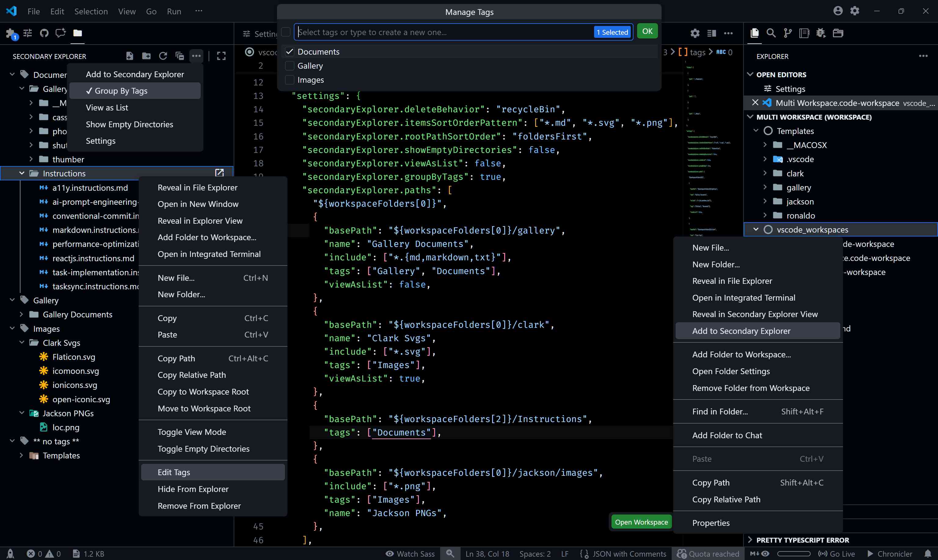Enable the Images tag checkbox
The image size is (938, 560).
[x=289, y=80]
